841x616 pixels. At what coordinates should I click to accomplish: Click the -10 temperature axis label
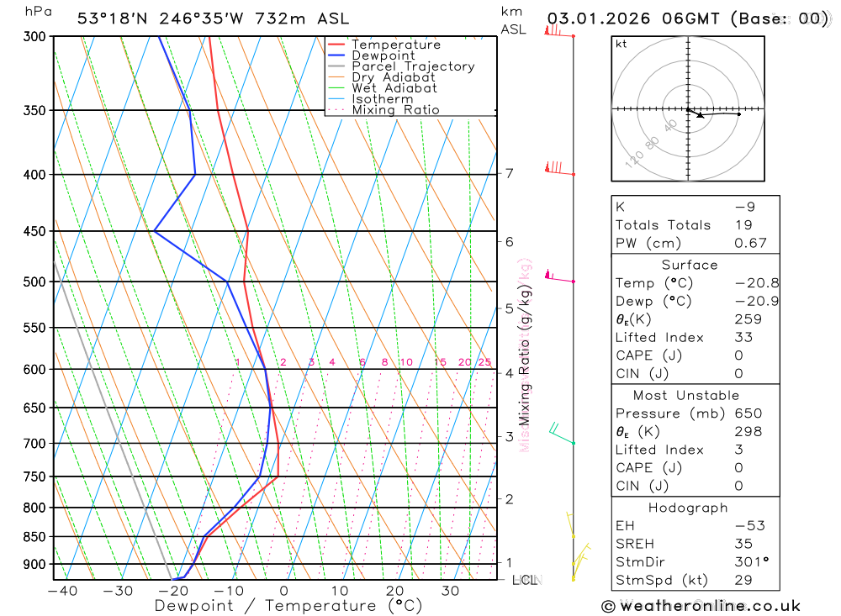(x=229, y=591)
